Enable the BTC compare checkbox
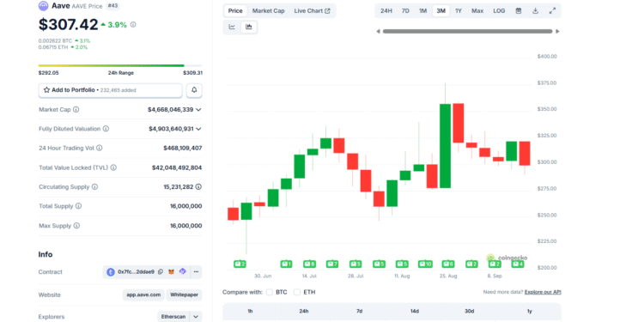Viewport: 644px width, 322px height. 270,293
